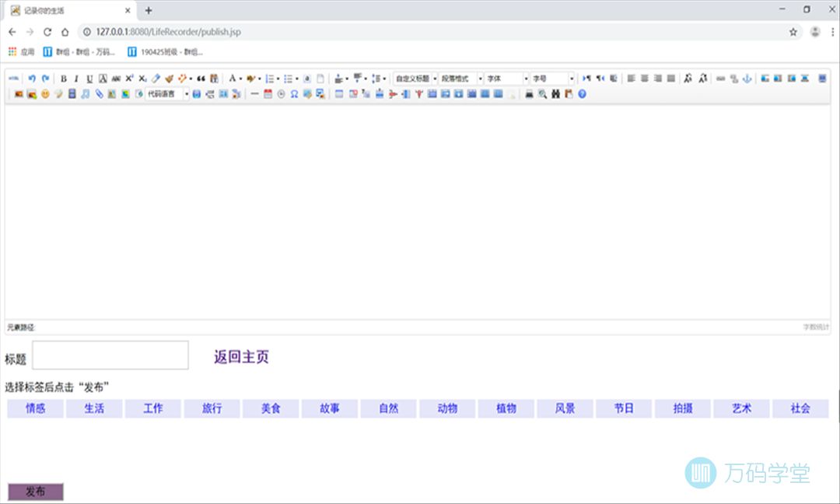This screenshot has width=840, height=504.
Task: Open the 字体 font family dropdown
Action: [x=507, y=79]
